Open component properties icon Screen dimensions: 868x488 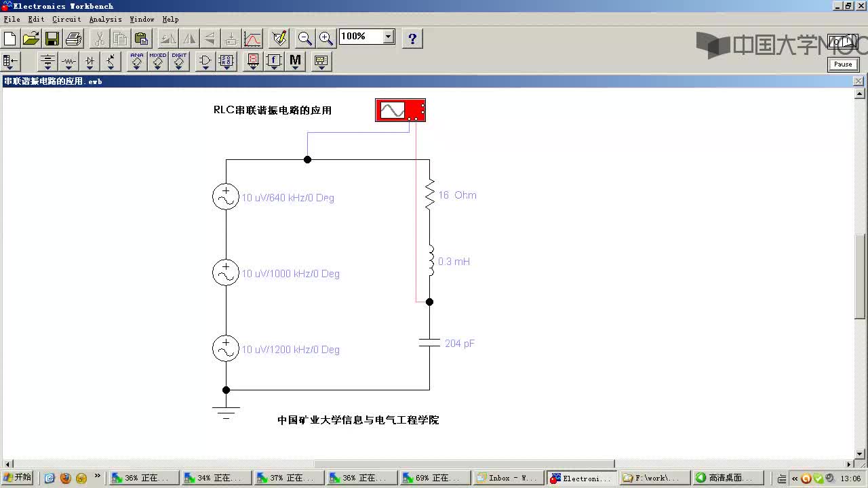[279, 38]
